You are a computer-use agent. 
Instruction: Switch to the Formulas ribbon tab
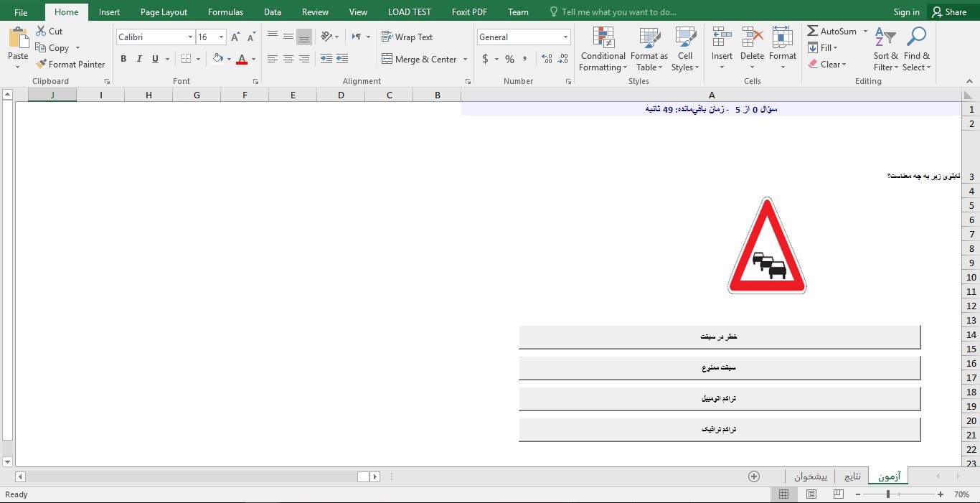point(225,12)
